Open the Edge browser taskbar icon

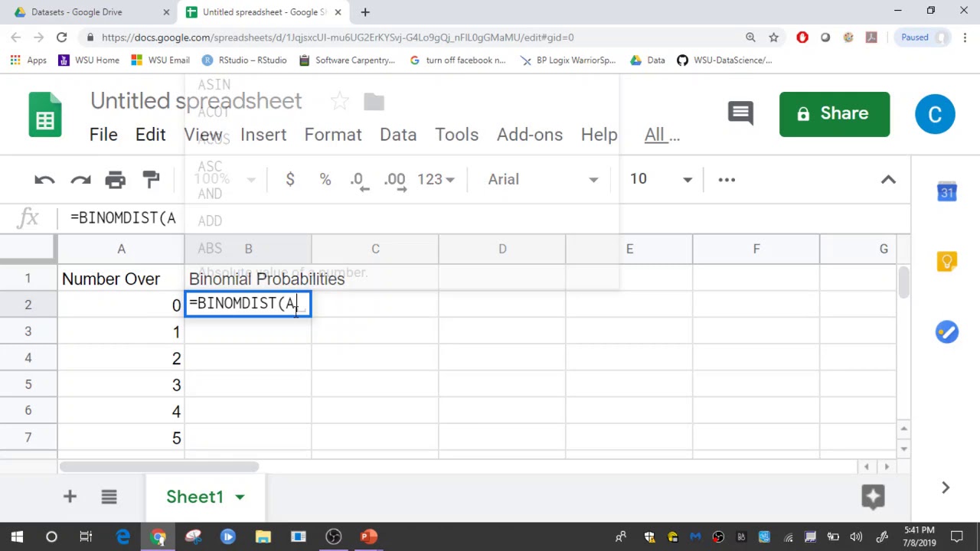coord(122,536)
